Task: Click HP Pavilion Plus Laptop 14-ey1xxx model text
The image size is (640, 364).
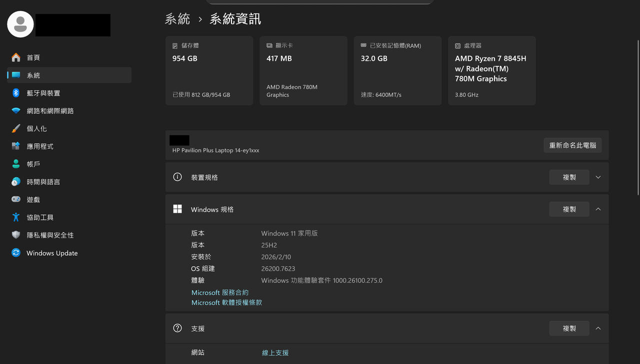Action: click(x=215, y=150)
